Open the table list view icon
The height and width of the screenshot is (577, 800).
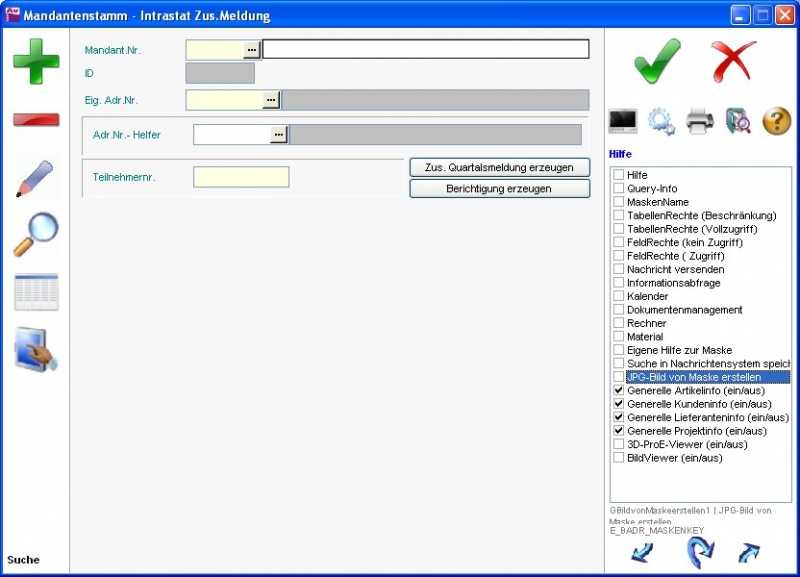click(x=36, y=292)
